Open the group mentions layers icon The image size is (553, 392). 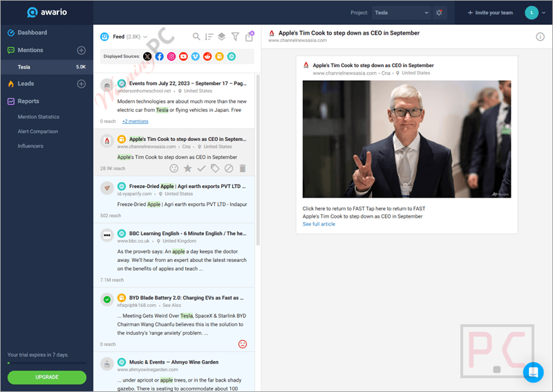[x=221, y=37]
